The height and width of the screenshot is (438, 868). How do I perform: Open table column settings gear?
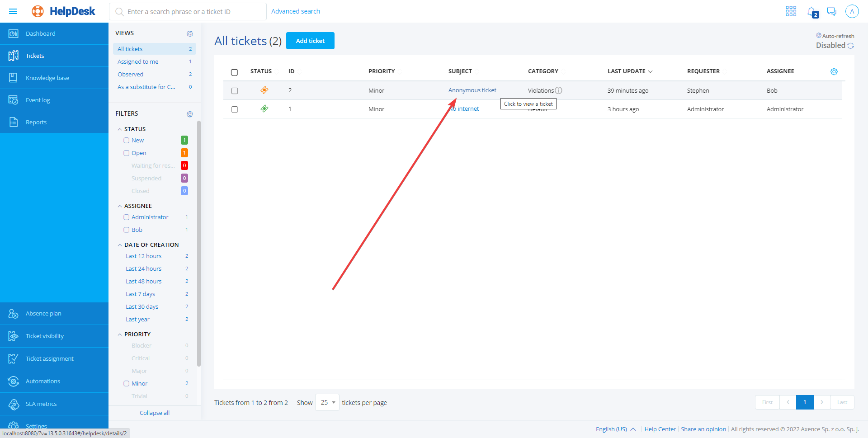click(x=834, y=71)
